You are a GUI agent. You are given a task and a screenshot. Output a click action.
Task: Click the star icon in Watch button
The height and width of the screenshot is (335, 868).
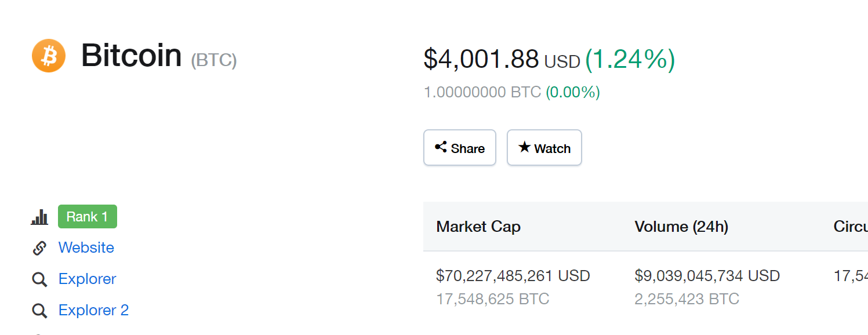[524, 147]
